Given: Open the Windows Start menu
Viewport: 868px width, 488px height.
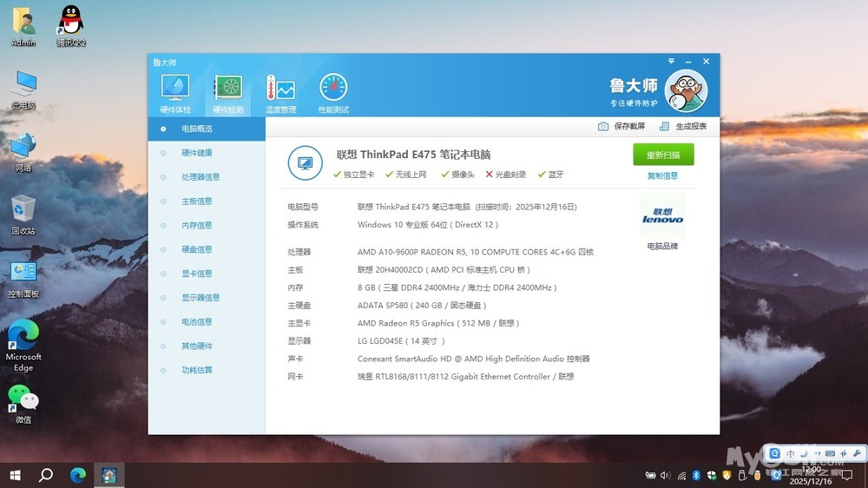Looking at the screenshot, I should 15,475.
